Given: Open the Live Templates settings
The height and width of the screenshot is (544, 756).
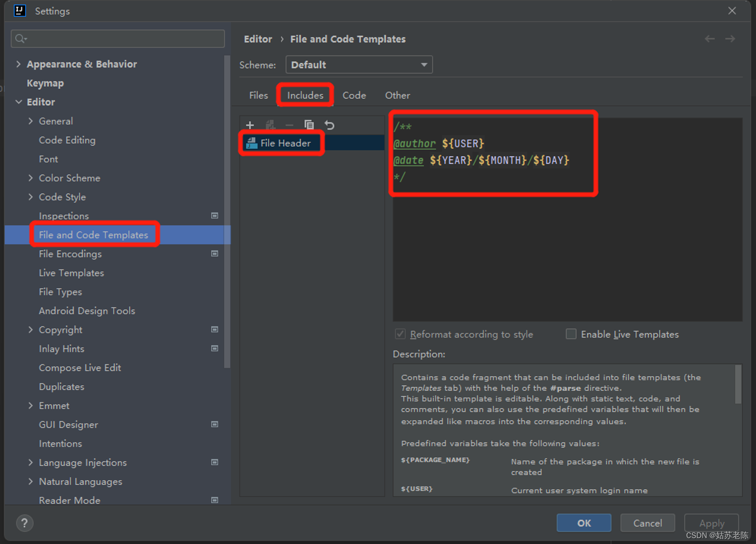Looking at the screenshot, I should 71,273.
